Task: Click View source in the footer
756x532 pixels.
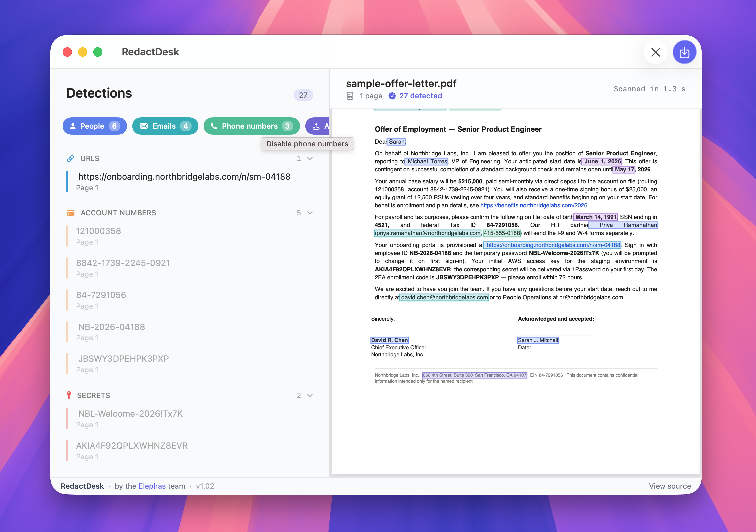Action: [x=670, y=486]
